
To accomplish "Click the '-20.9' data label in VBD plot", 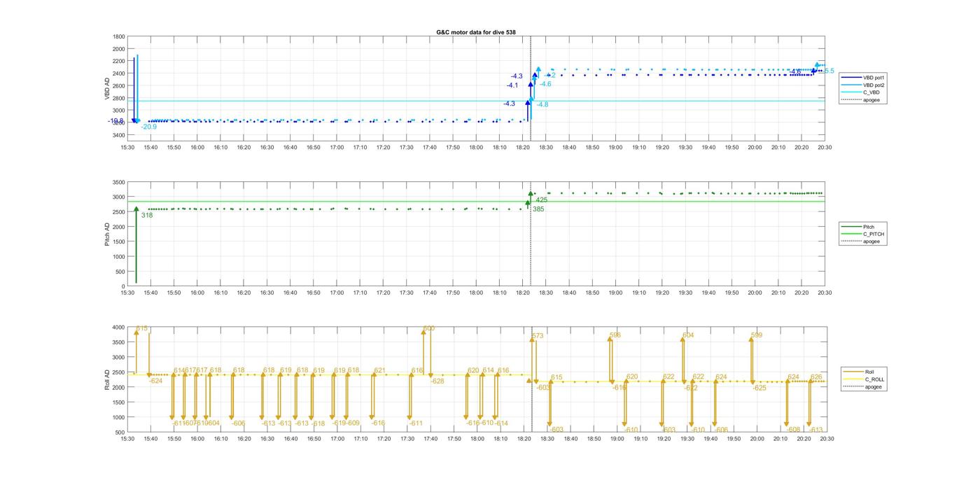I will tap(148, 127).
